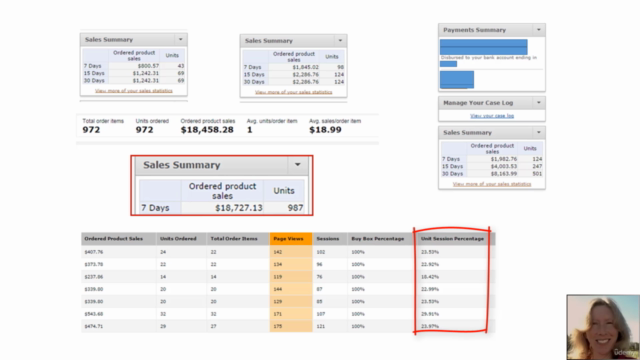Expand the Payments Summary dropdown arrow
This screenshot has width=640, height=360.
coord(539,30)
